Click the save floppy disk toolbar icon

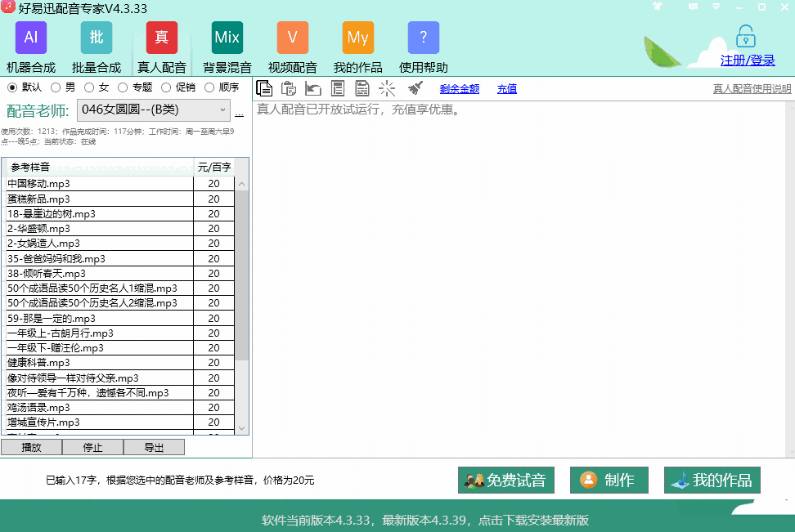click(x=362, y=89)
